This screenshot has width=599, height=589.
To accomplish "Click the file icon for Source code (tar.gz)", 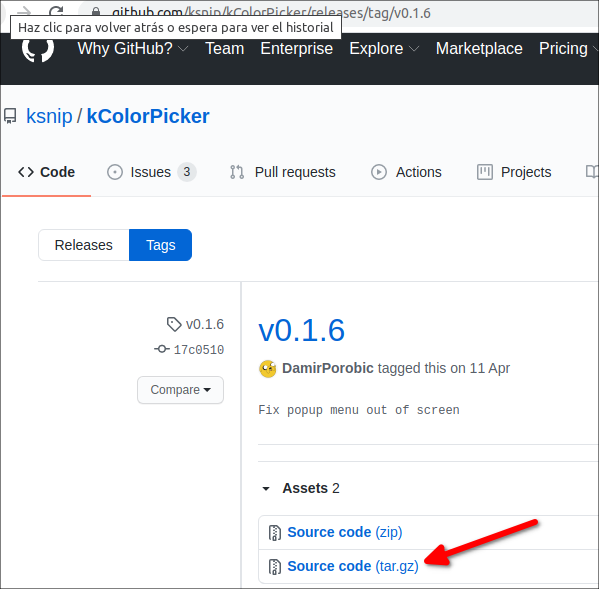I will click(x=274, y=567).
